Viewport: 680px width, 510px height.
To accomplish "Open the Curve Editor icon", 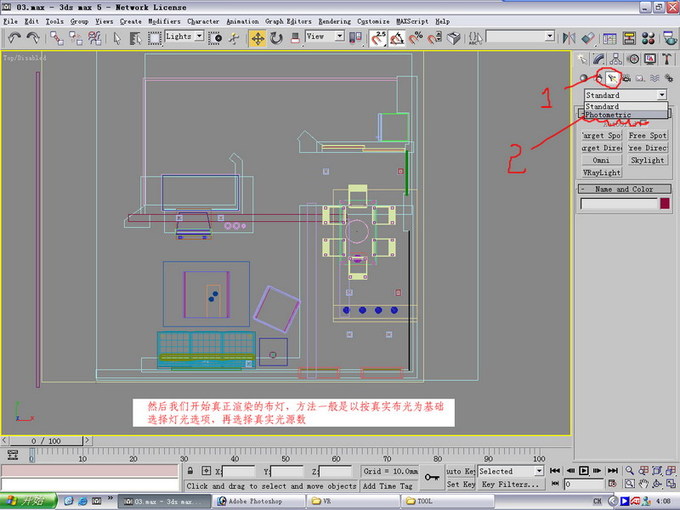I will tap(610, 38).
